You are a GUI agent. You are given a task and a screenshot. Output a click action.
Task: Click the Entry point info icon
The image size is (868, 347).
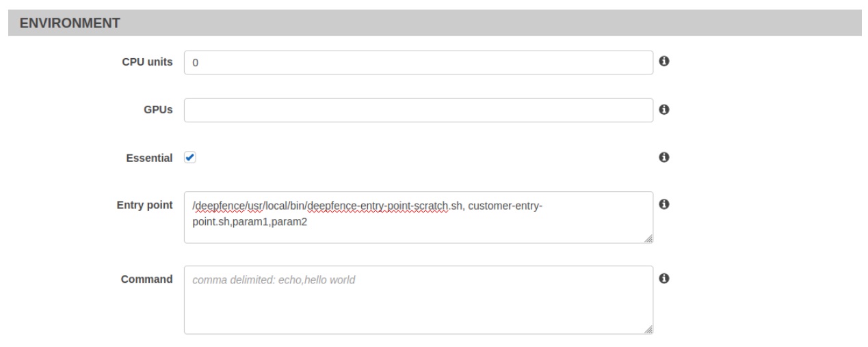[663, 204]
